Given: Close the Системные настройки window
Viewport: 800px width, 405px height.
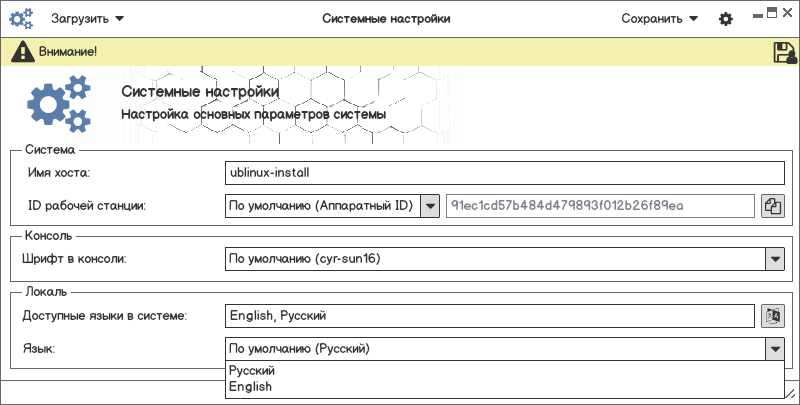Looking at the screenshot, I should tap(787, 13).
